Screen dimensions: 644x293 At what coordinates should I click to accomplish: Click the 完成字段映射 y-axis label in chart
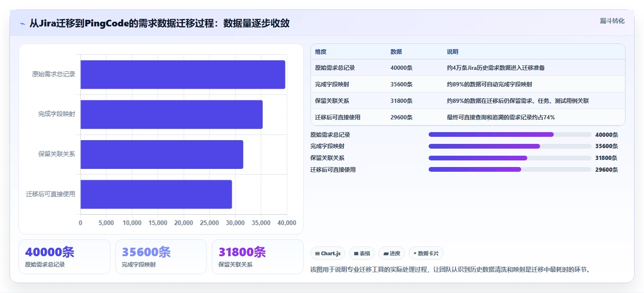tap(57, 114)
